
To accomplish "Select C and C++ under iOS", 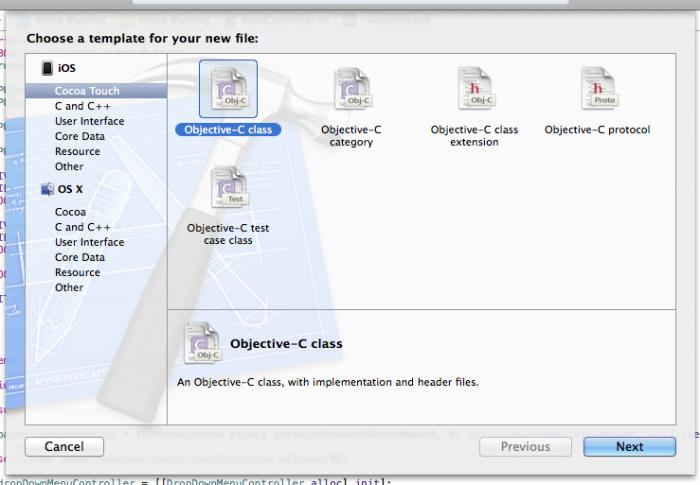I will click(x=83, y=106).
